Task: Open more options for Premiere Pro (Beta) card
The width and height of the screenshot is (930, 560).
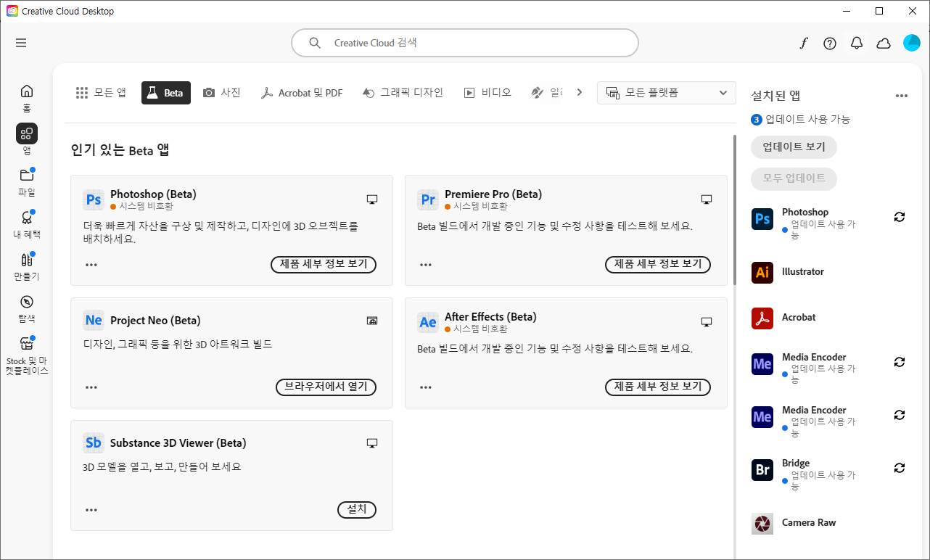Action: point(426,265)
